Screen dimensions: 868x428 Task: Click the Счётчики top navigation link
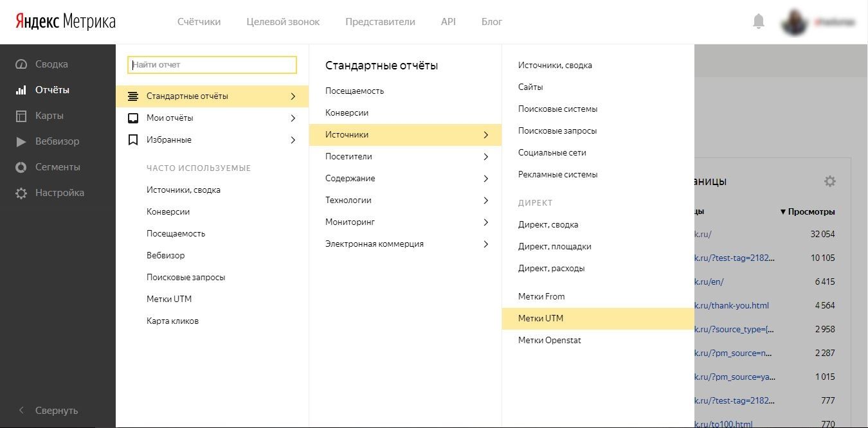(199, 21)
